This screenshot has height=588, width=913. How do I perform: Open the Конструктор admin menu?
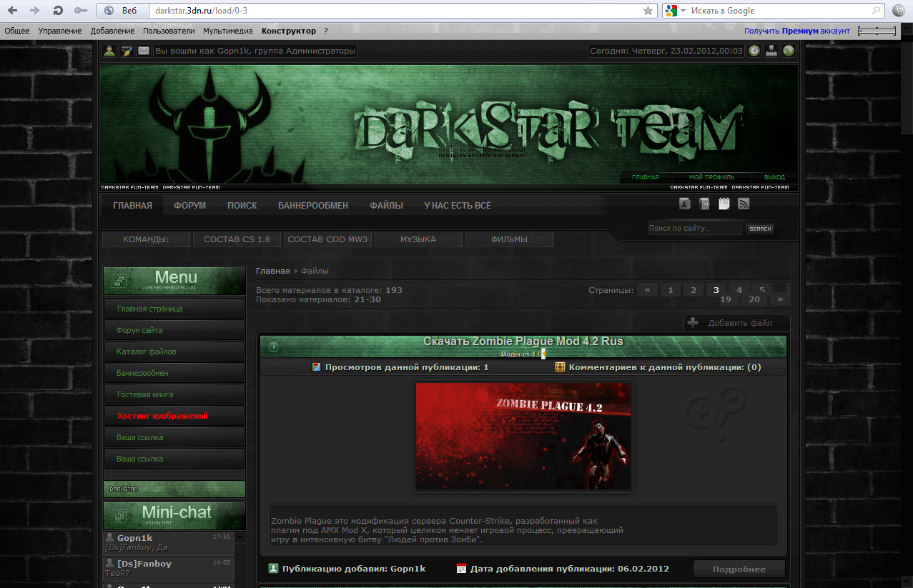click(288, 31)
